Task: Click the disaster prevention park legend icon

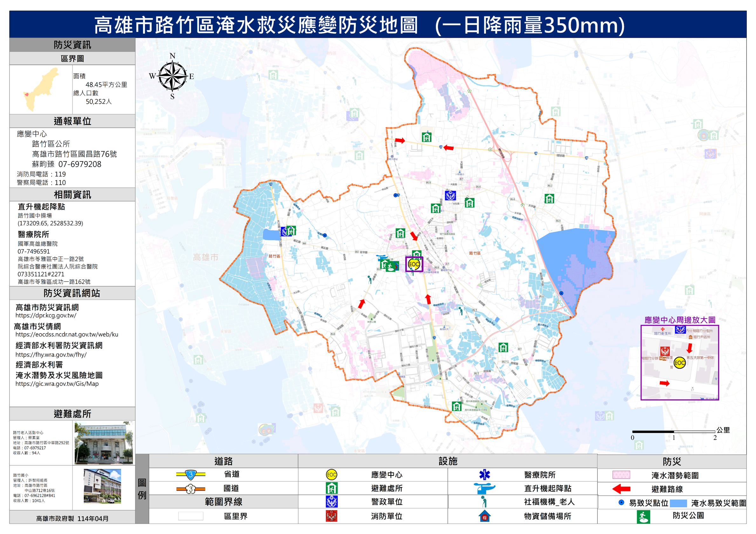Action: click(x=643, y=517)
